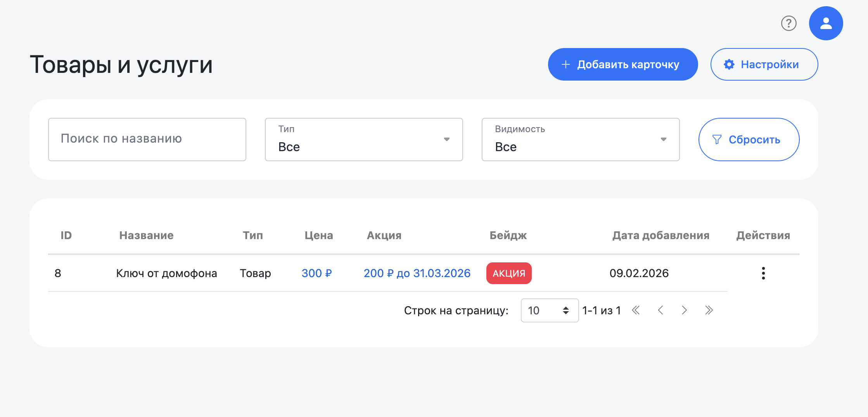
Task: Change rows per page selector
Action: click(549, 310)
